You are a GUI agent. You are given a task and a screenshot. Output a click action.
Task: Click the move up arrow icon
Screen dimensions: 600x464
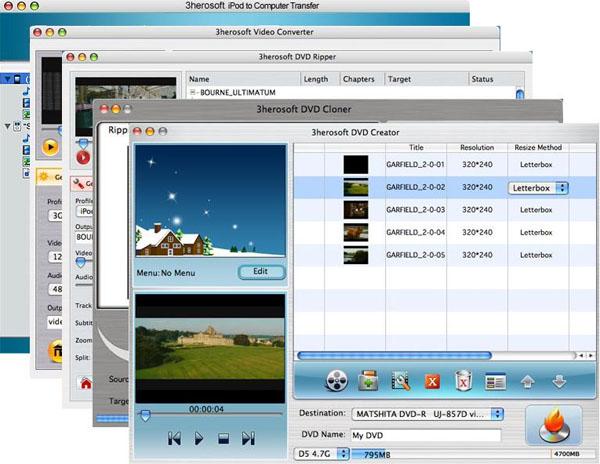tap(527, 381)
